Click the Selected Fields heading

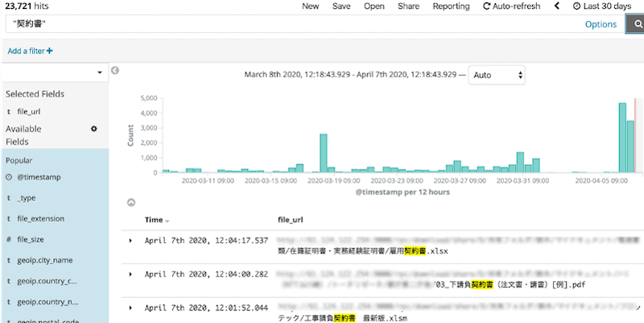tap(35, 94)
